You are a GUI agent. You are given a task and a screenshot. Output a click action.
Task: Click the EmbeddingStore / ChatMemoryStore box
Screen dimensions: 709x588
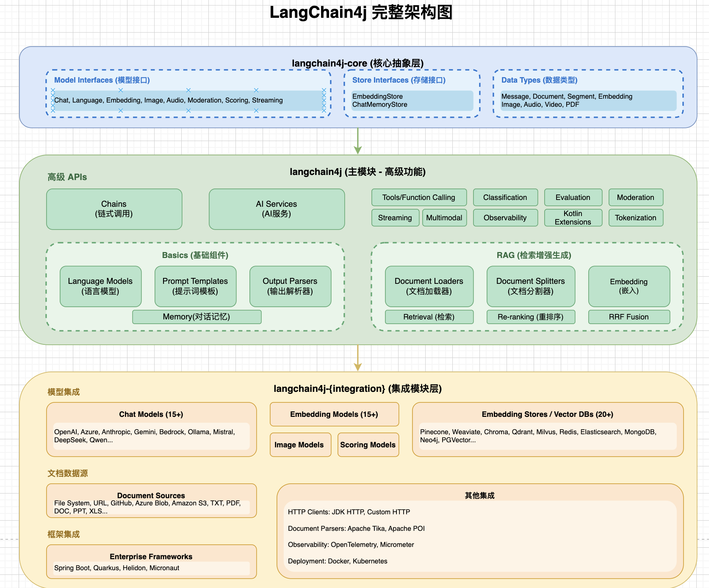point(412,100)
